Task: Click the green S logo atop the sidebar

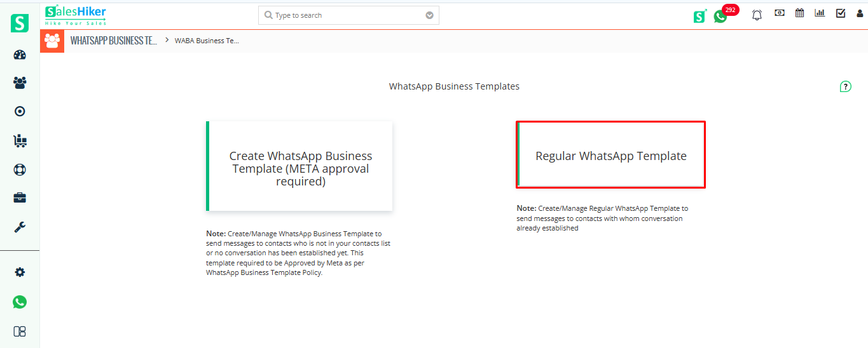Action: click(x=20, y=23)
